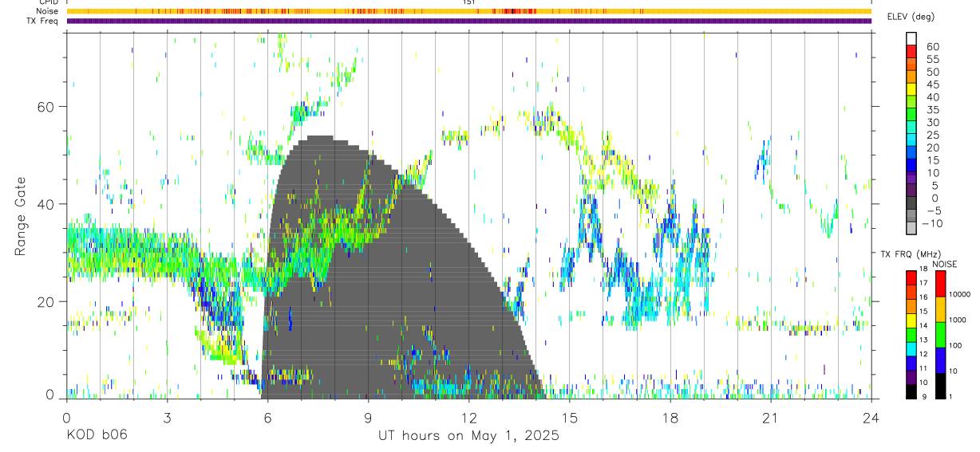Click the yellow segment of ELEV color bar
Screen dimensions: 980x452
(911, 89)
